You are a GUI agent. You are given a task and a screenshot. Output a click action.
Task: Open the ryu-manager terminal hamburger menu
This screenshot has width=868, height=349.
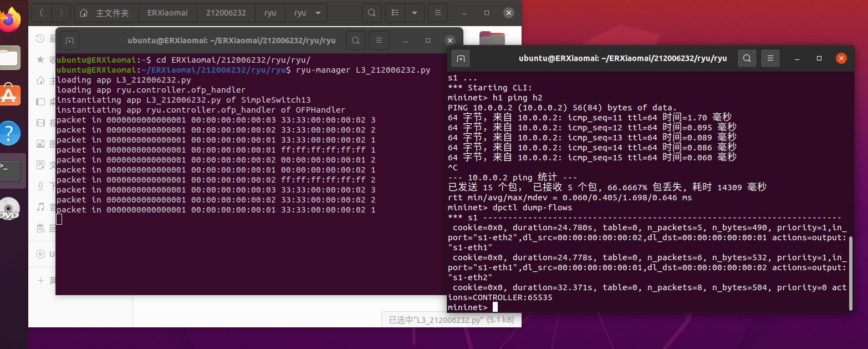379,41
